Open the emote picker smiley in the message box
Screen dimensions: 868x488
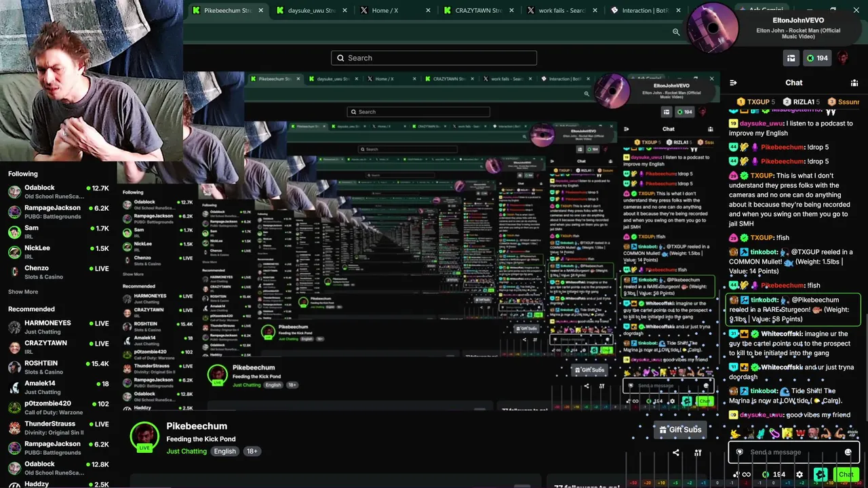click(848, 452)
